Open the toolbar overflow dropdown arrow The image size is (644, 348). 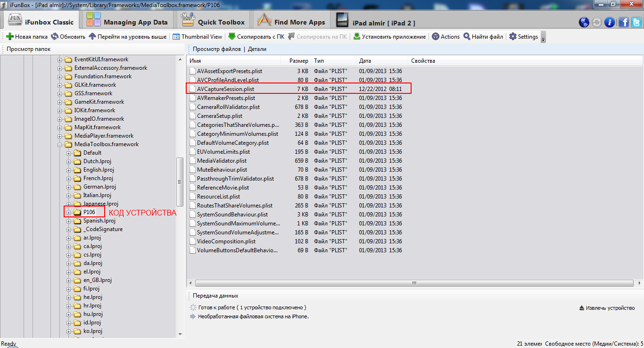point(543,40)
